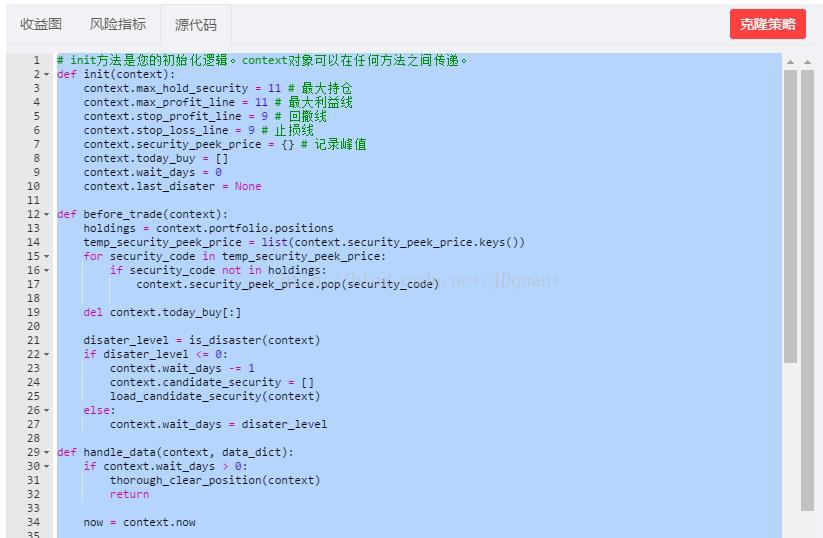The width and height of the screenshot is (823, 538).
Task: Click 'thorough_clear_position(context)' on line 31
Action: (215, 480)
